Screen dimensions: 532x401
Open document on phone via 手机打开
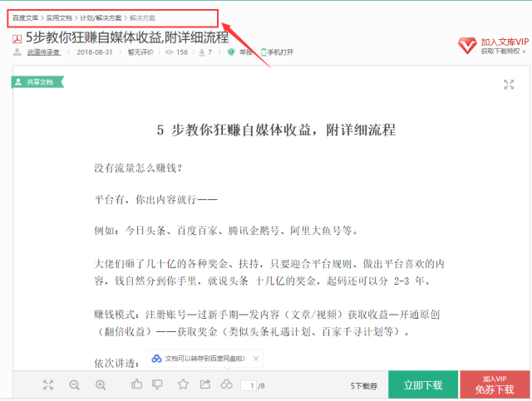[x=277, y=52]
